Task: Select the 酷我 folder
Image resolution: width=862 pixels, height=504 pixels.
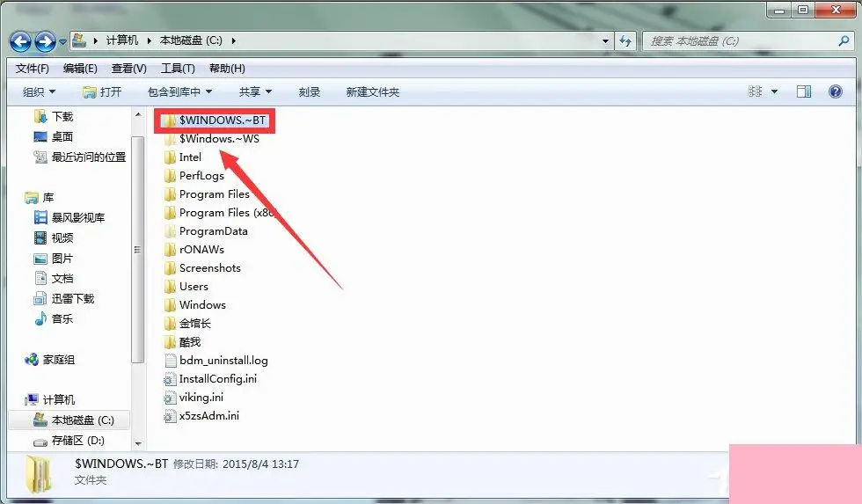Action: click(x=183, y=342)
